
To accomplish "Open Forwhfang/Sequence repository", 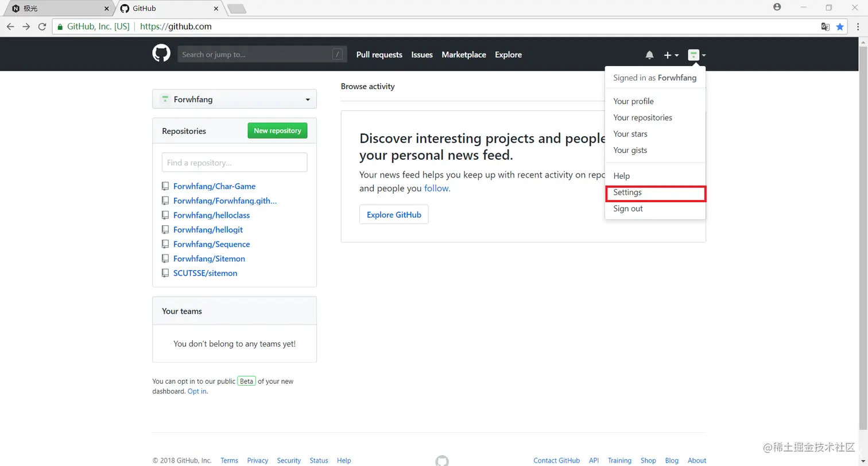I will (x=212, y=244).
